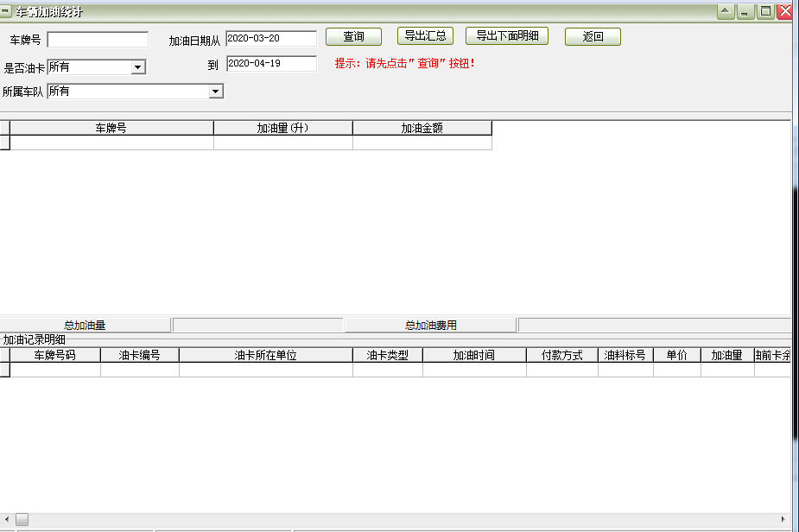Click the 加油日期从 start date field
Screen dimensions: 799x532
[271, 38]
